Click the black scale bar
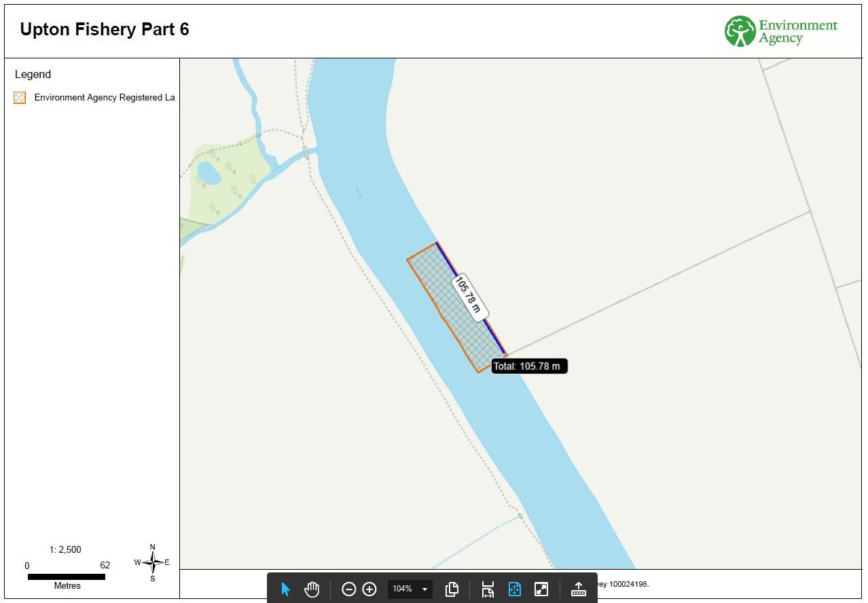Image resolution: width=868 pixels, height=603 pixels. pos(67,577)
